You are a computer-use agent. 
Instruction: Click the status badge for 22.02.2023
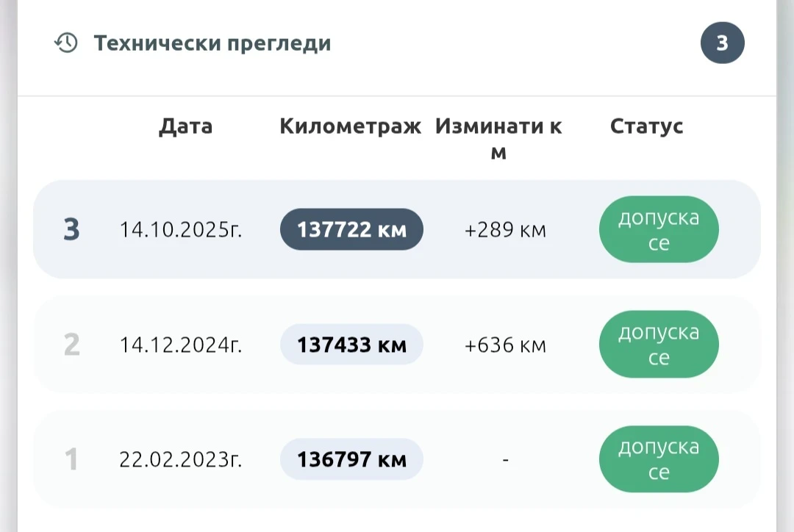click(658, 460)
